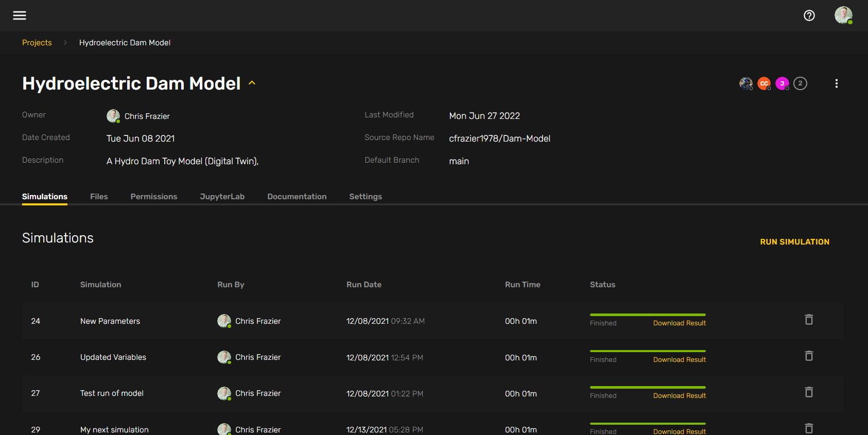868x435 pixels.
Task: Download Result for My next simulation
Action: (680, 431)
